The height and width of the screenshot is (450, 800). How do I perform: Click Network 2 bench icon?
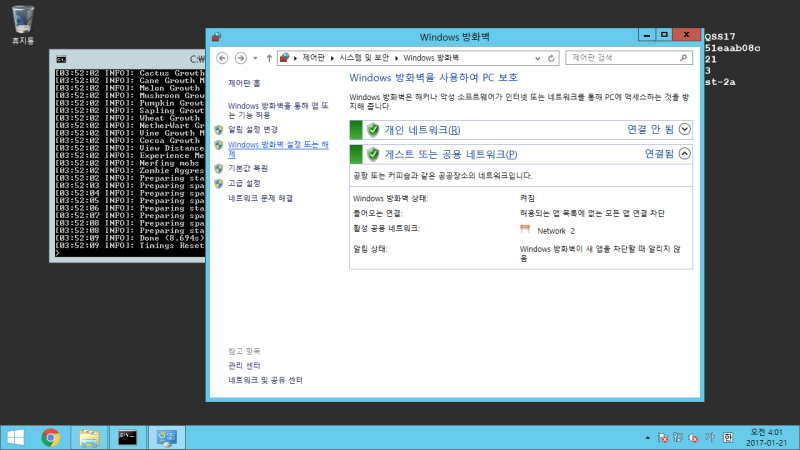point(525,229)
